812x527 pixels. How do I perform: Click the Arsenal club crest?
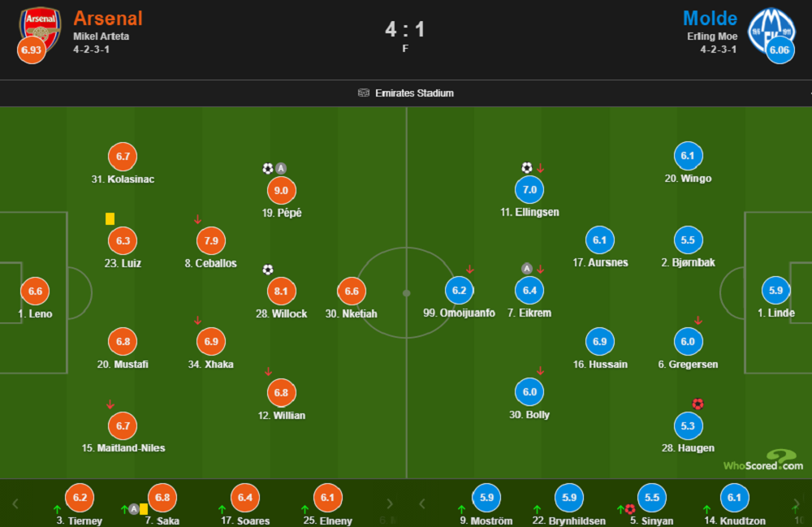point(39,27)
